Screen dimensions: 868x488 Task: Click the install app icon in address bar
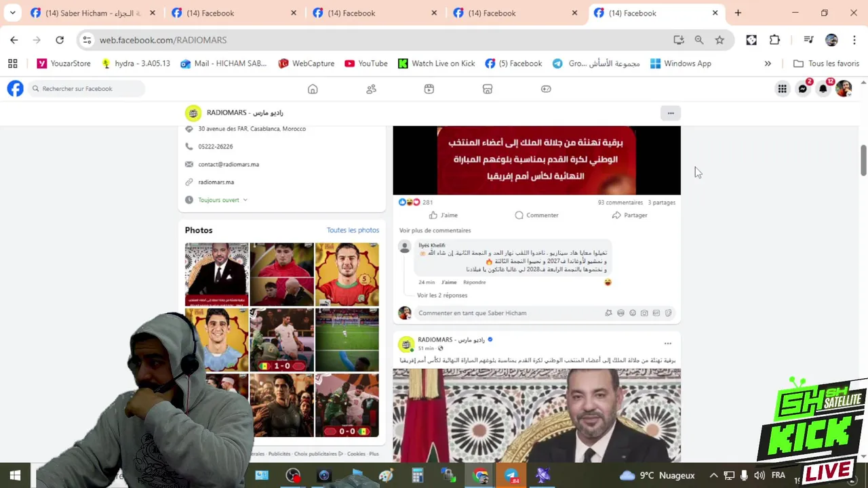679,40
